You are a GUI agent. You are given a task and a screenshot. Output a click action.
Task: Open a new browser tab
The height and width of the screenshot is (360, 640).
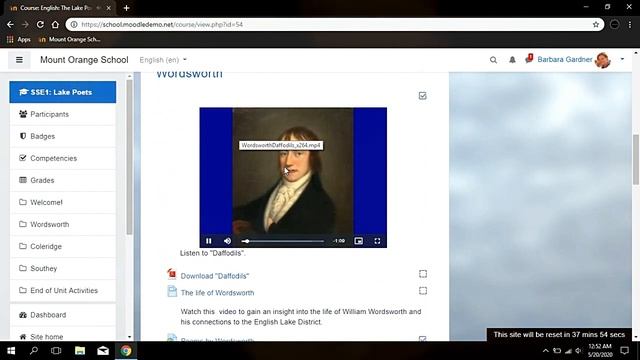pyautogui.click(x=126, y=8)
